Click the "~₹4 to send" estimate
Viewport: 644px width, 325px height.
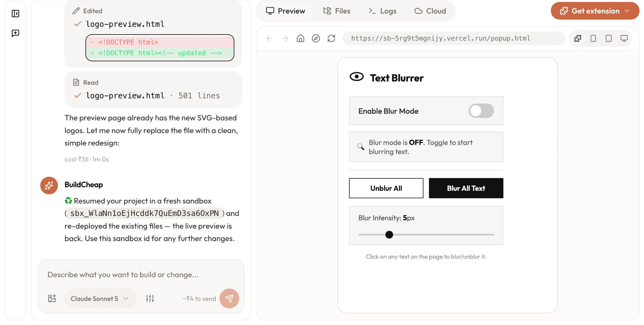click(x=199, y=299)
